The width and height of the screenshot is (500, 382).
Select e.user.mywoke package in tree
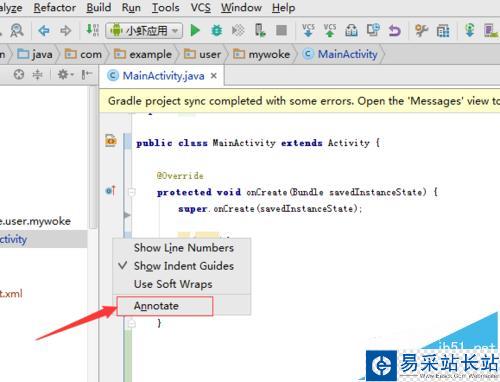pyautogui.click(x=35, y=221)
